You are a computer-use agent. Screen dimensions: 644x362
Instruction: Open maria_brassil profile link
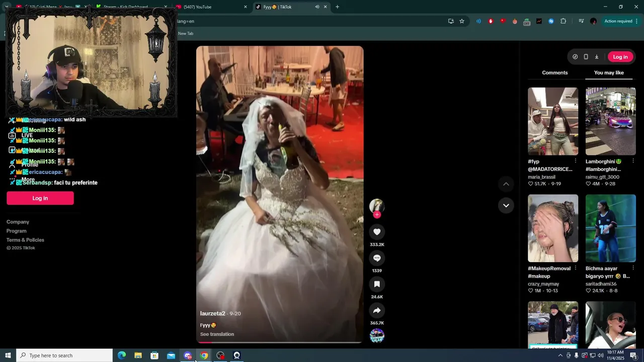click(541, 177)
